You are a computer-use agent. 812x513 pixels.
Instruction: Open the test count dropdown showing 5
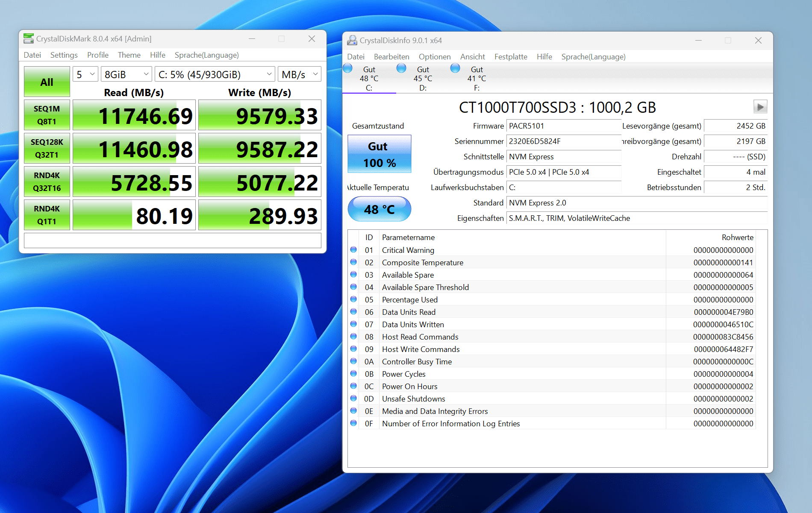point(85,74)
